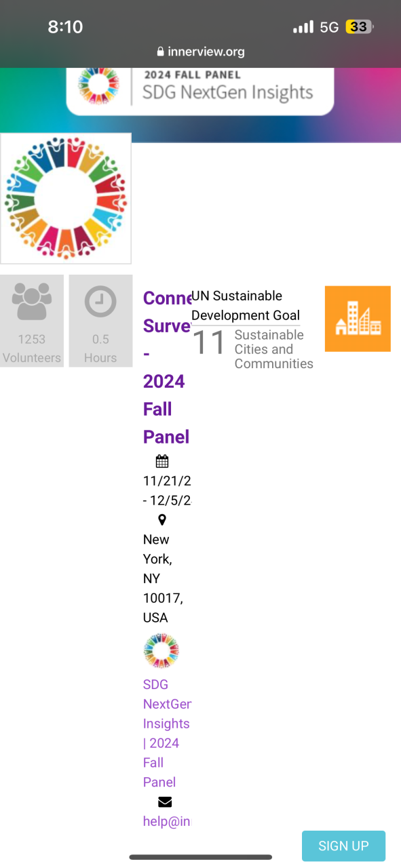Tap orange Sustainable Cities building icon
Screen dimensions: 401x868
(x=358, y=319)
